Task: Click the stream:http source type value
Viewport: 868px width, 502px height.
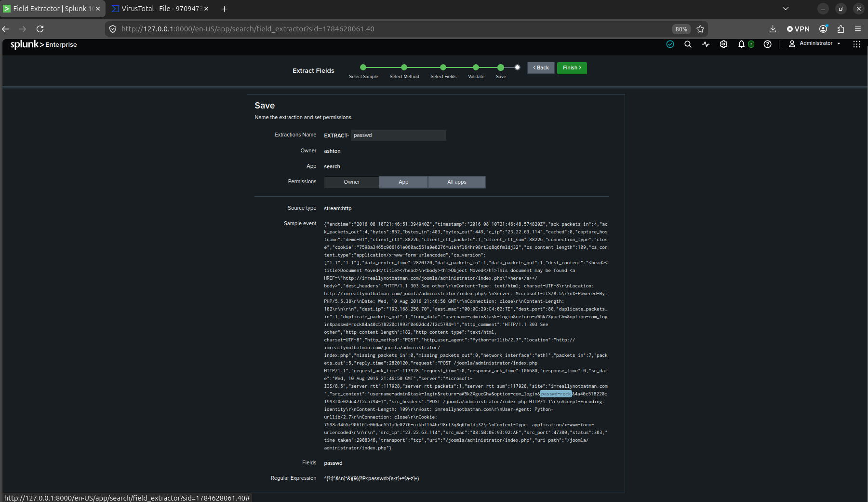Action: click(338, 209)
